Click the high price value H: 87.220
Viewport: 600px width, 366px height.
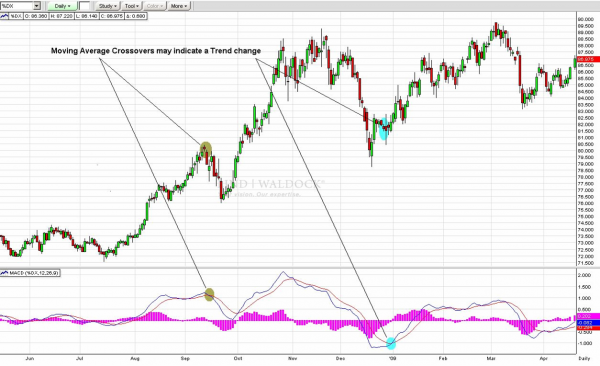tap(62, 16)
